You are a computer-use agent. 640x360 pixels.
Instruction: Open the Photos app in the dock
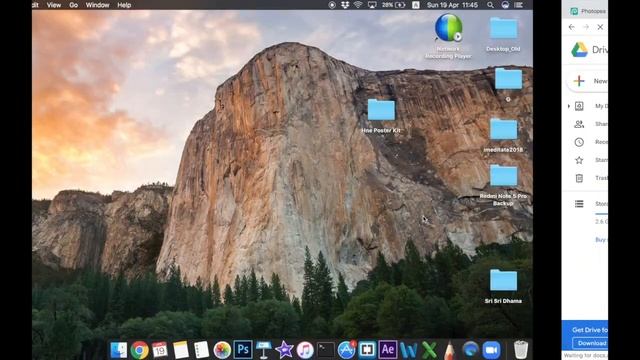[222, 350]
